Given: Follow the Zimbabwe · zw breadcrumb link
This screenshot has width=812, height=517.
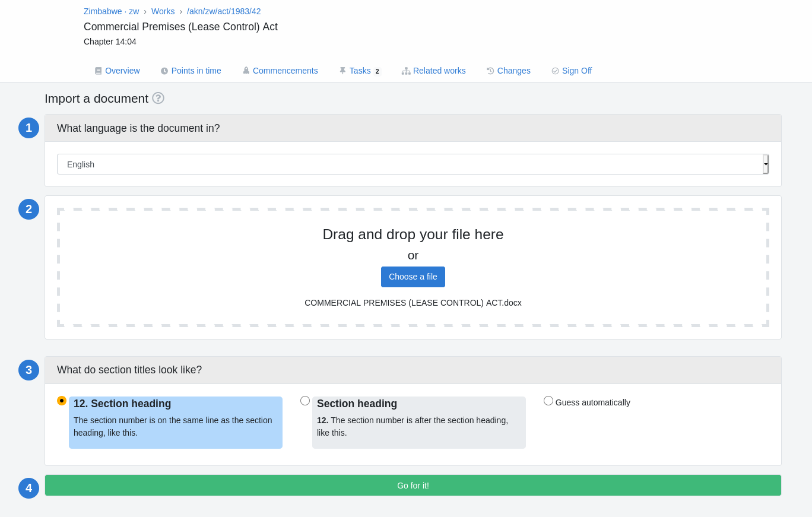Looking at the screenshot, I should pos(111,11).
